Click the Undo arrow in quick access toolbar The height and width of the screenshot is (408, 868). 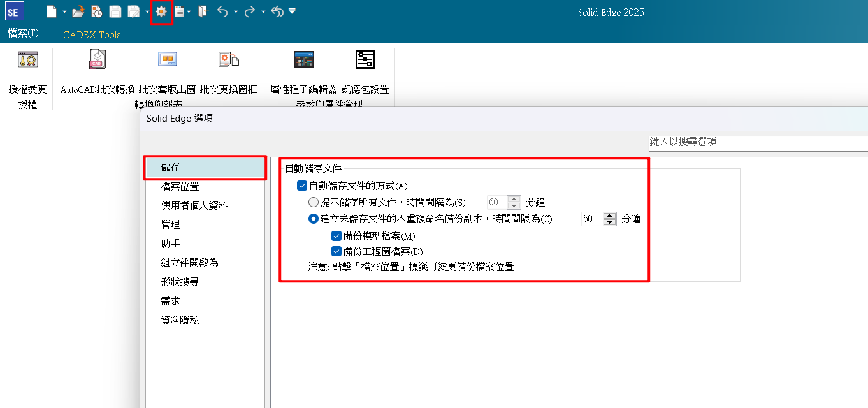222,11
